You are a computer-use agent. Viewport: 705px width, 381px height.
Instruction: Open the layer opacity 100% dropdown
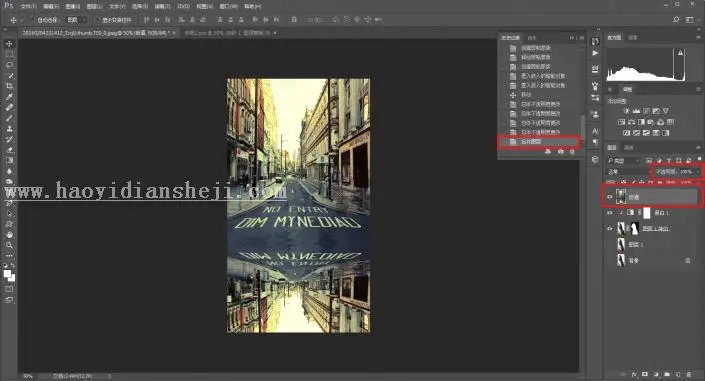tap(677, 172)
